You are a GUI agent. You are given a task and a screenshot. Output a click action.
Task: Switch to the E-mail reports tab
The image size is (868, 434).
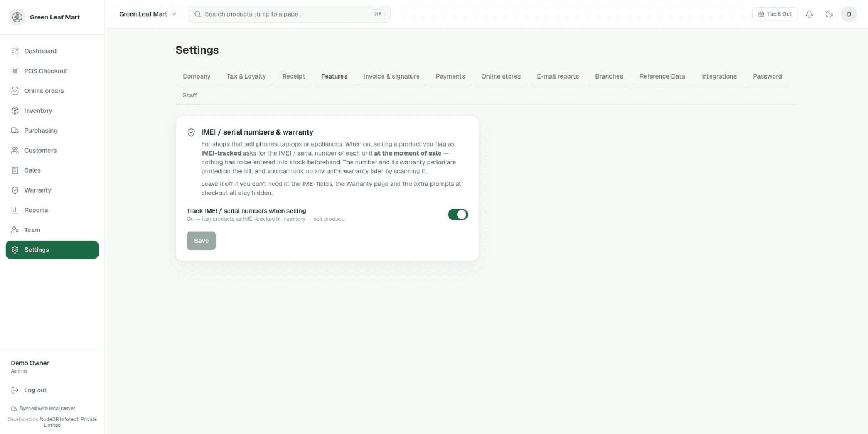[x=558, y=76]
